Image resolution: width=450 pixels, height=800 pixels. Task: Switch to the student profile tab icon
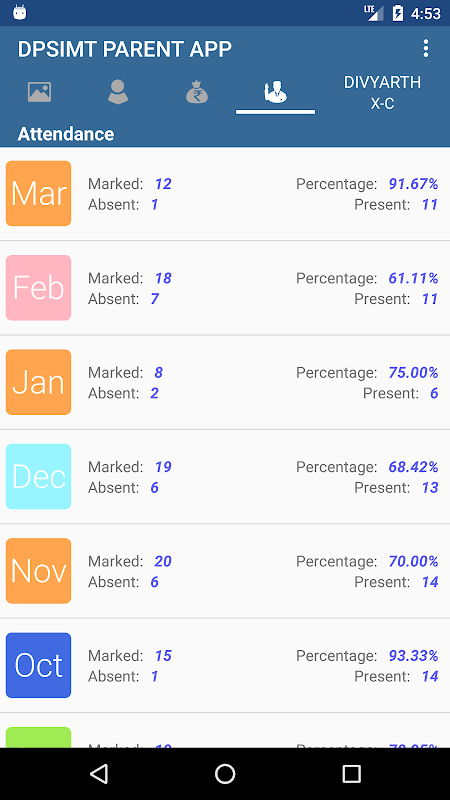[118, 92]
